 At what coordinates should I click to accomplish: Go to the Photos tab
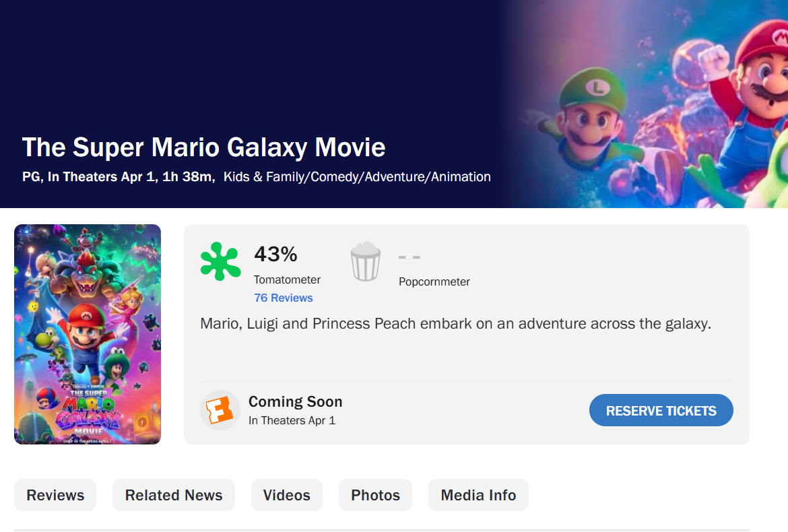pos(375,495)
